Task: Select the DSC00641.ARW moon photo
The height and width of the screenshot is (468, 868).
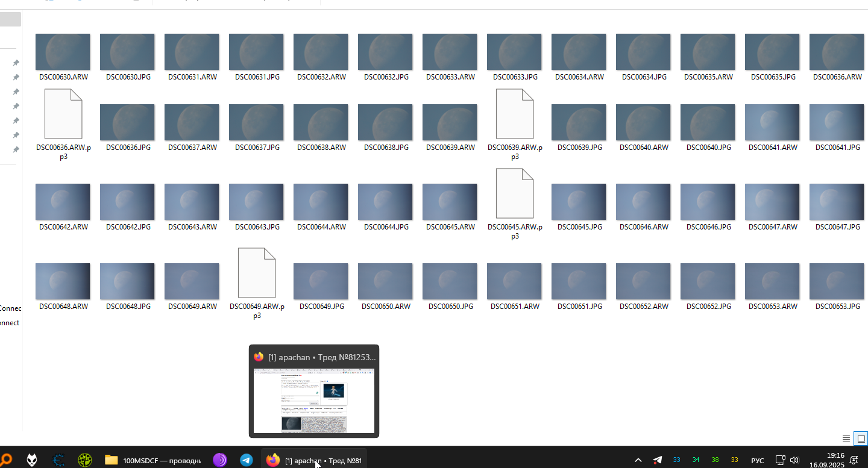Action: [x=772, y=122]
